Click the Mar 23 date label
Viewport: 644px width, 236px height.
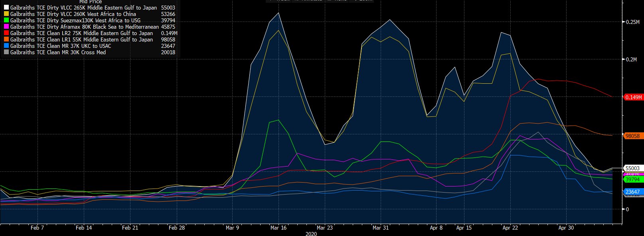[324, 228]
